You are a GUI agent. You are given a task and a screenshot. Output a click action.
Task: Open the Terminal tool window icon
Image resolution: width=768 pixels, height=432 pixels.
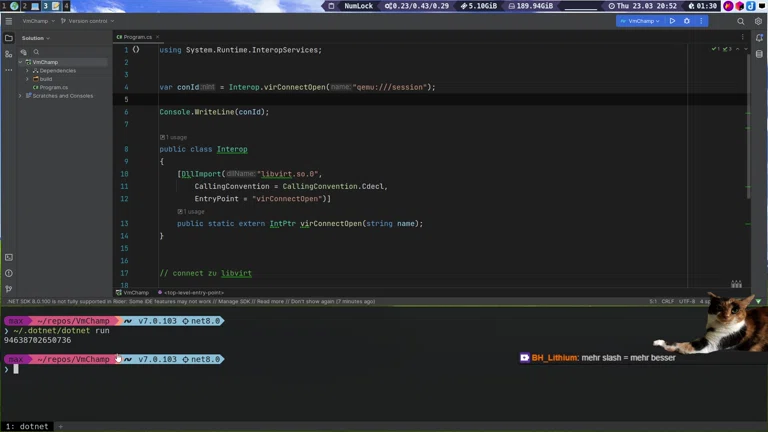point(9,257)
